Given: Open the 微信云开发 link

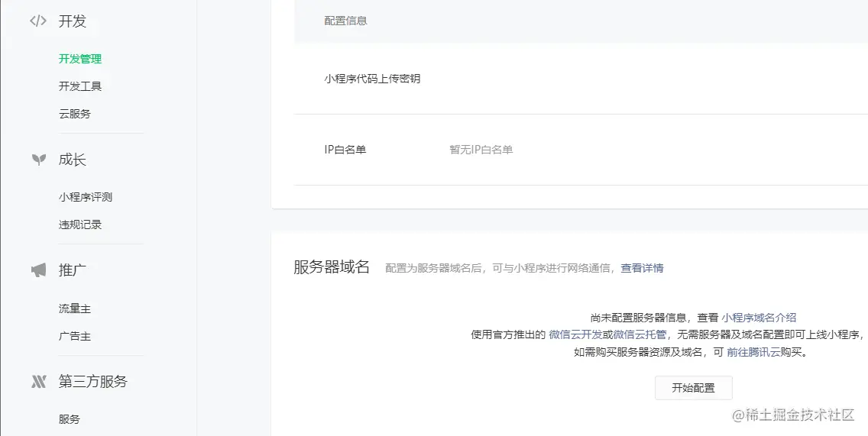Looking at the screenshot, I should click(575, 334).
